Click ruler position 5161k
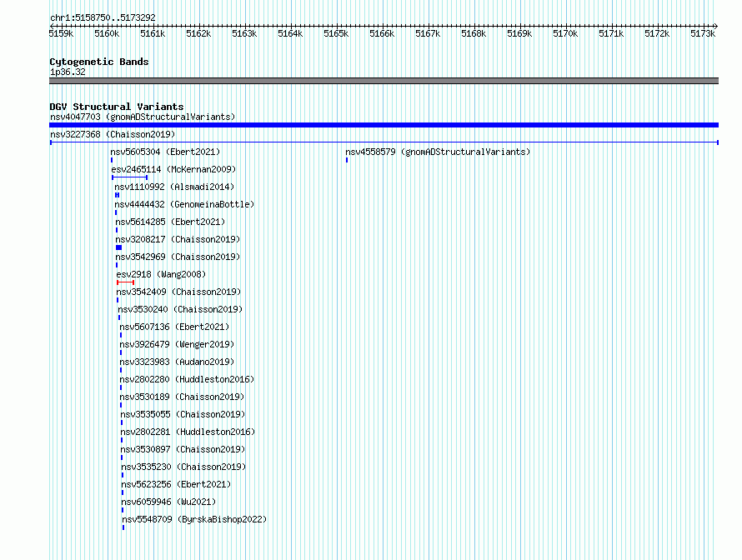The height and width of the screenshot is (560, 742). [153, 33]
